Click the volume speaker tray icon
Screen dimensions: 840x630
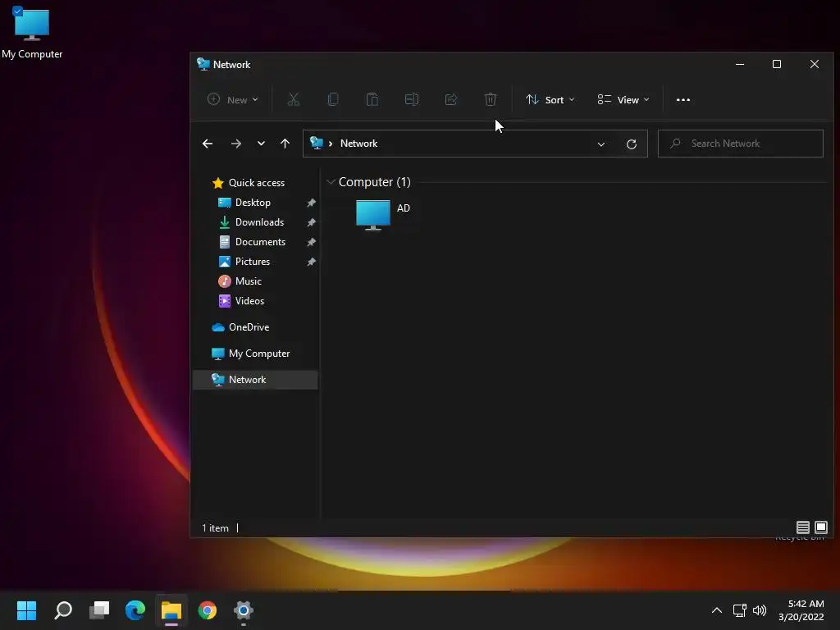pyautogui.click(x=760, y=610)
